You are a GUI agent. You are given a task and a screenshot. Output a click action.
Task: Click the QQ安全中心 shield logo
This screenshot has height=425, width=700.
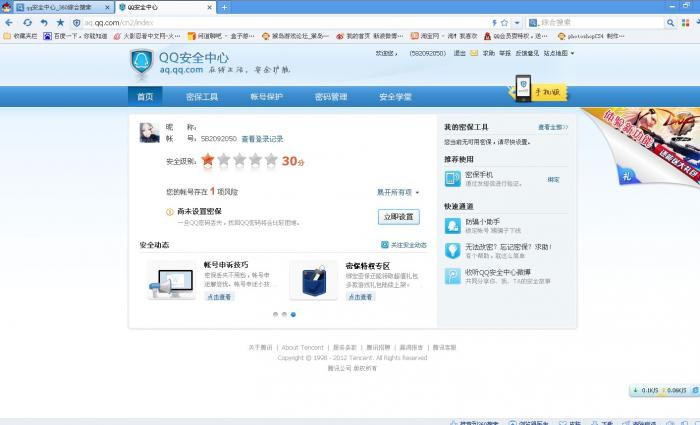tap(142, 62)
